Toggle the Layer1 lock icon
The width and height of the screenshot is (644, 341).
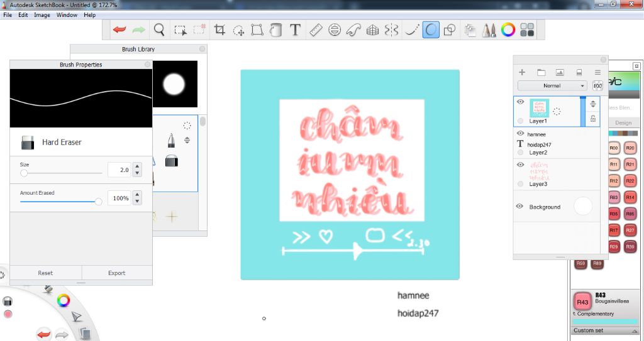(x=592, y=119)
